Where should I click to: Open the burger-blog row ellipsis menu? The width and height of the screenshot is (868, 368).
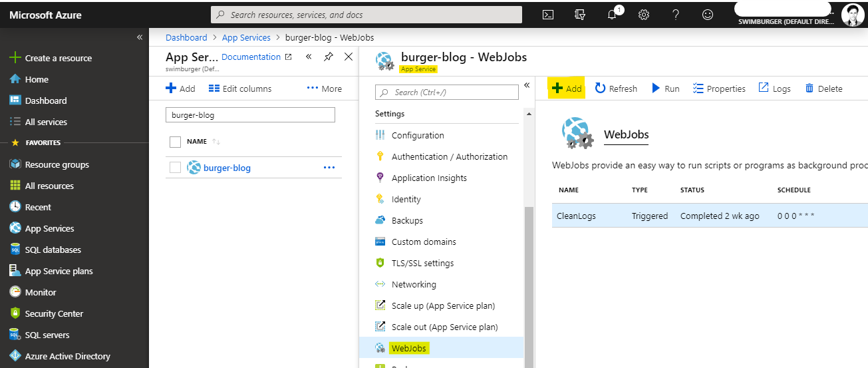tap(329, 168)
